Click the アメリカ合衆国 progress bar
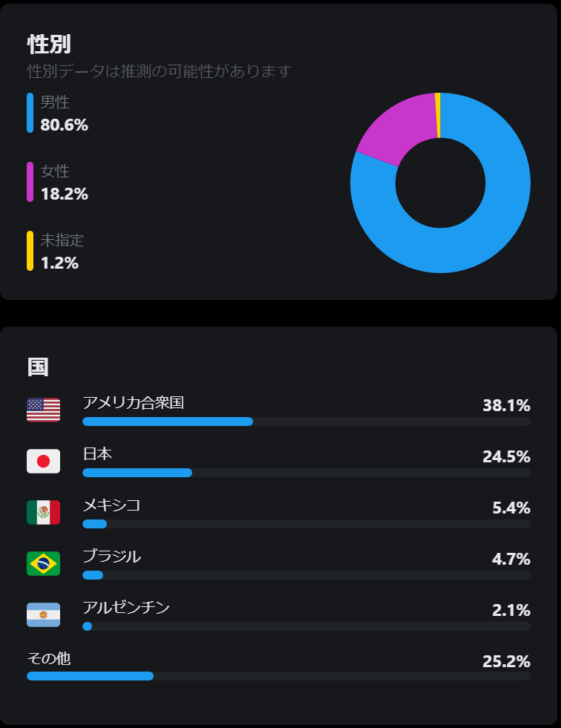The width and height of the screenshot is (561, 728). pyautogui.click(x=306, y=422)
